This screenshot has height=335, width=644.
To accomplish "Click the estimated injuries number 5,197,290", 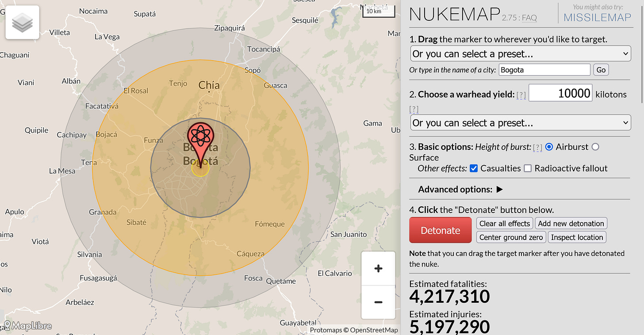I will (x=449, y=327).
